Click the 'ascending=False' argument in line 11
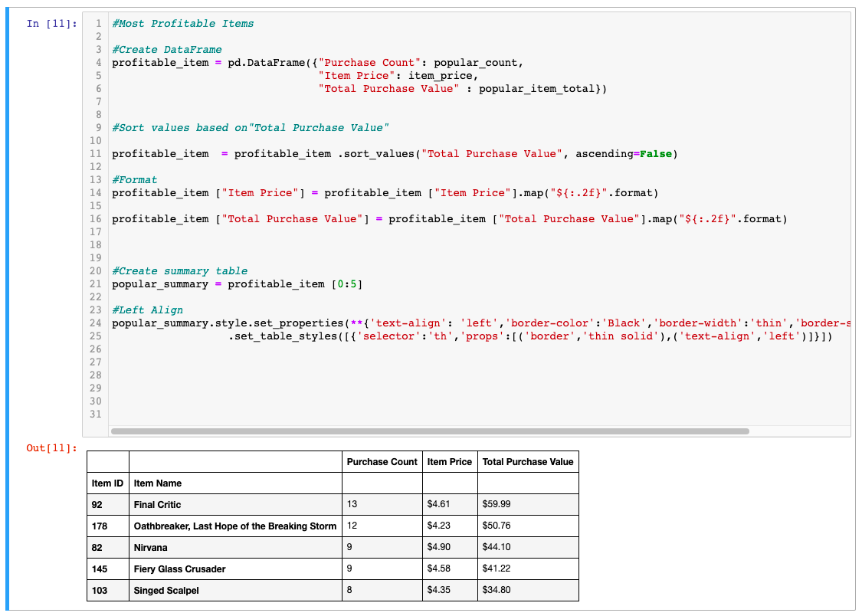The height and width of the screenshot is (616, 862). click(x=624, y=154)
